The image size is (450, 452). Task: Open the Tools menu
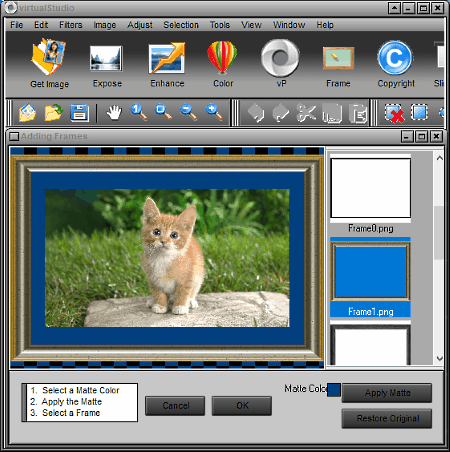click(x=220, y=25)
